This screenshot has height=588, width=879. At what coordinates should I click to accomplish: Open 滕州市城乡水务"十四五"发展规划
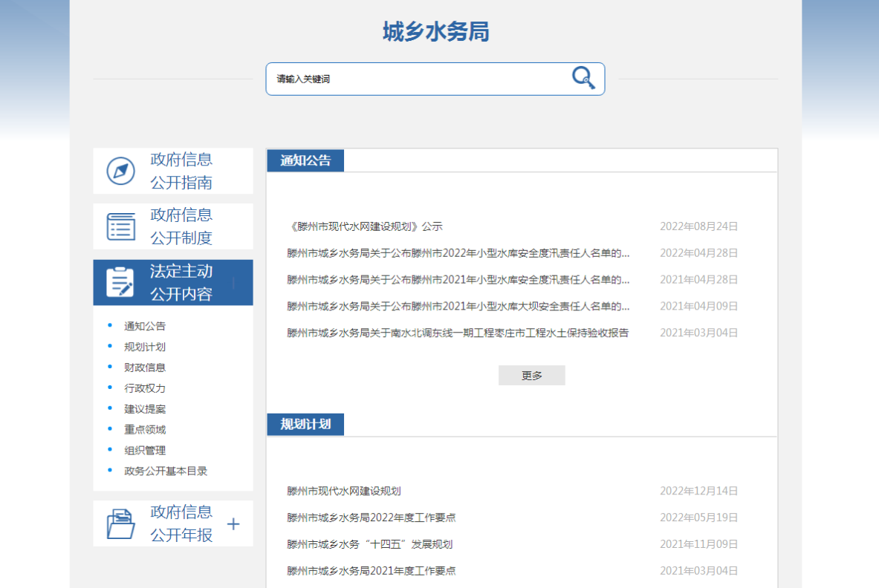click(x=369, y=544)
